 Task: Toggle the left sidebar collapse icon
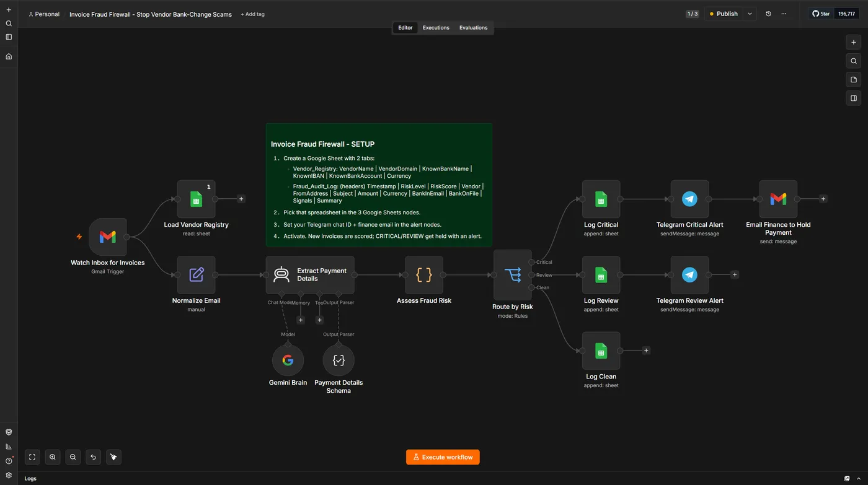(x=9, y=37)
